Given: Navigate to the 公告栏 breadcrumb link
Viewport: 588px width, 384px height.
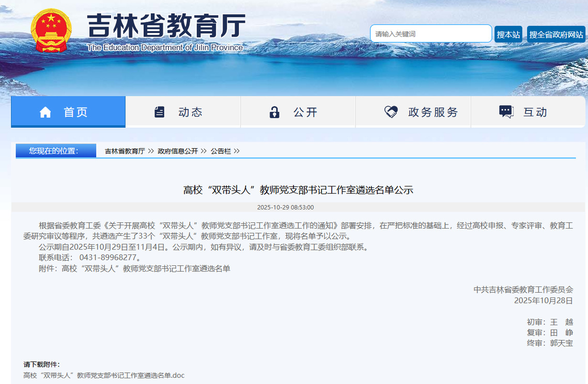Looking at the screenshot, I should point(221,151).
